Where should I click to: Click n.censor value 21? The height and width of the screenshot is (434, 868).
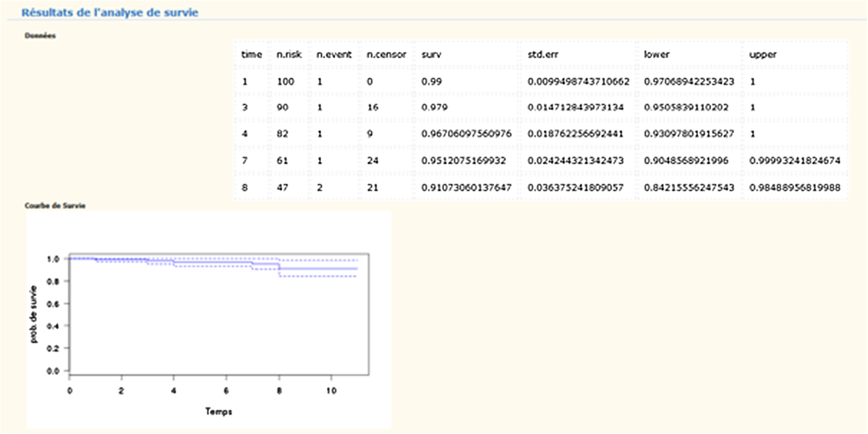[372, 187]
